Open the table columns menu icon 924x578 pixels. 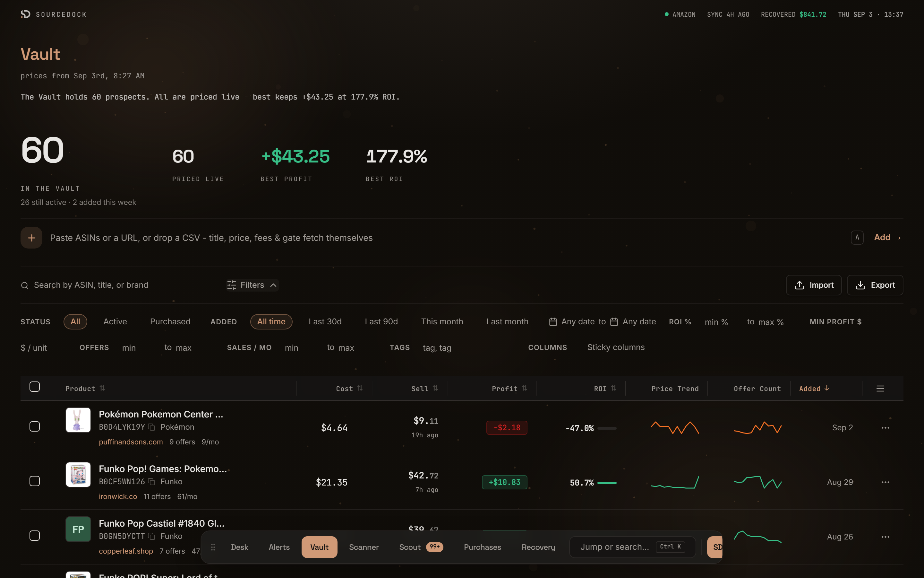pos(880,389)
